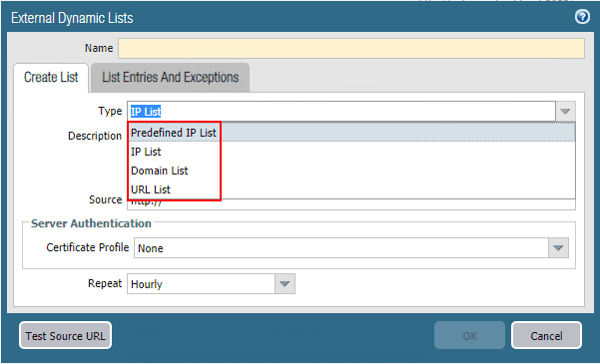The image size is (600, 364).
Task: Click the Certificate Profile None field
Action: pyautogui.click(x=341, y=248)
